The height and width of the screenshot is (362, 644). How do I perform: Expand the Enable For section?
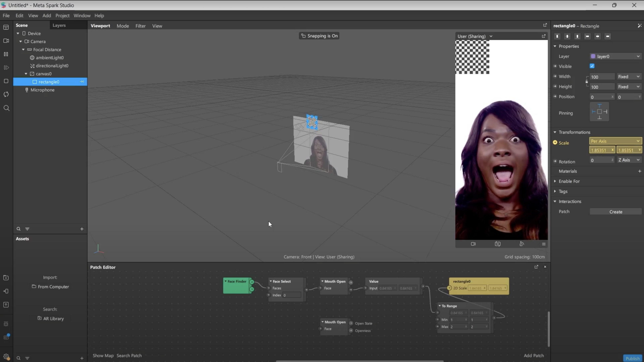(x=555, y=181)
